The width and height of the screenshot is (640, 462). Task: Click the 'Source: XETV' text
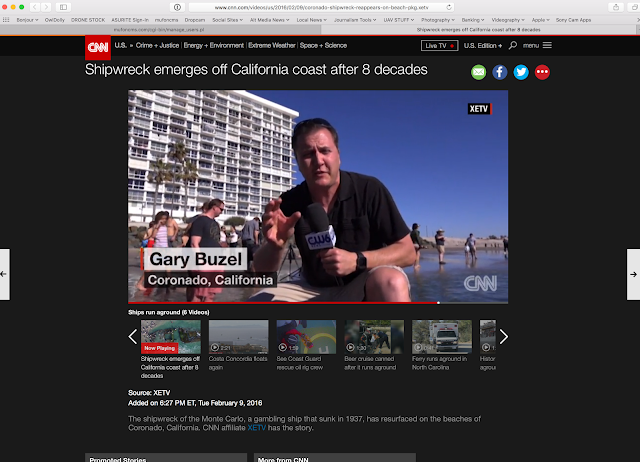tap(149, 393)
